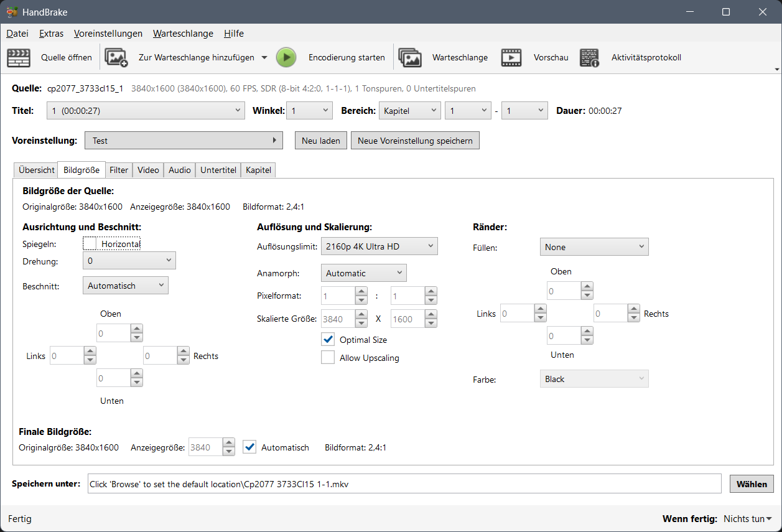Click Neue Voreinstellung speichern button
782x532 pixels.
[x=415, y=141]
